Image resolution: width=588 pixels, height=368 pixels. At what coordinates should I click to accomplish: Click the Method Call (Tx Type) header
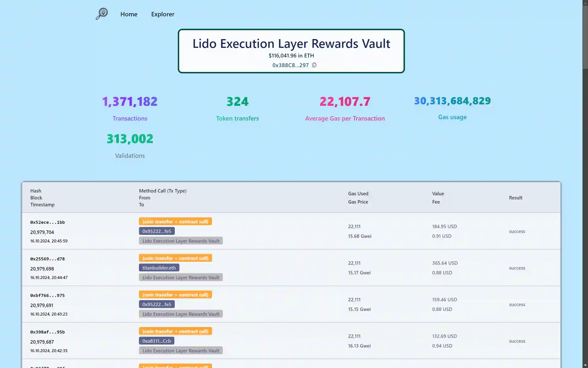click(163, 191)
